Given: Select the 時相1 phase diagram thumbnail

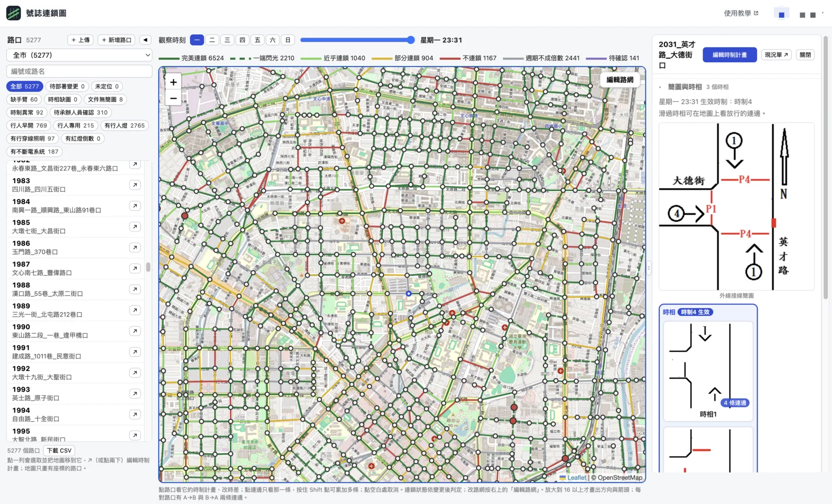Looking at the screenshot, I should coord(708,370).
